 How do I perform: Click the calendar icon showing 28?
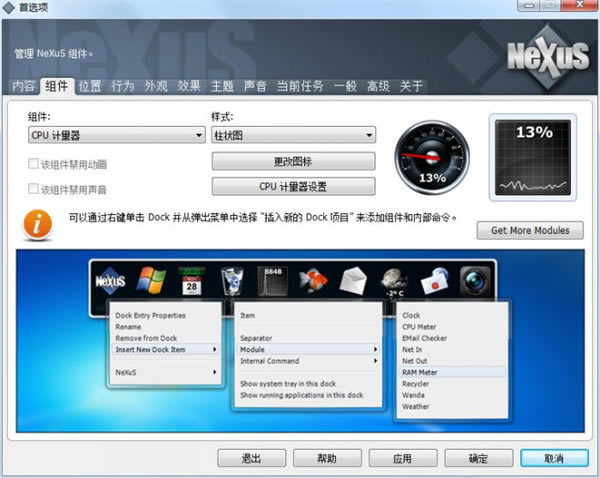click(192, 281)
